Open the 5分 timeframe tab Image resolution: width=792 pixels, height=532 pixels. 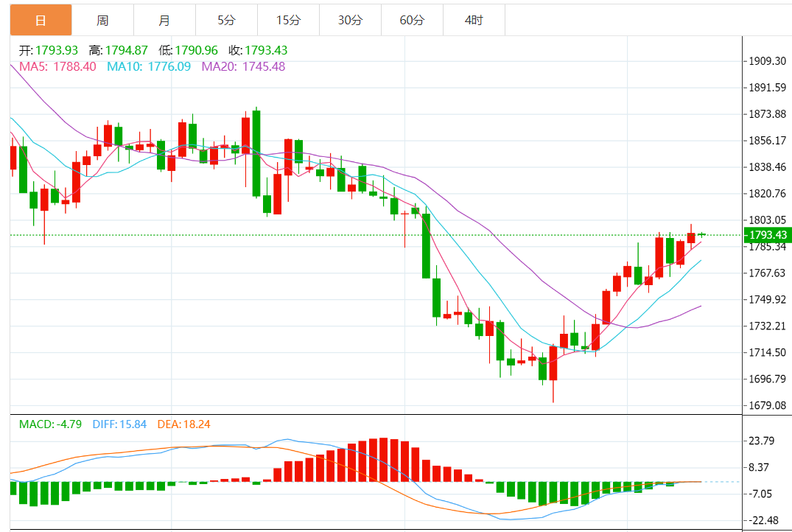coord(226,20)
